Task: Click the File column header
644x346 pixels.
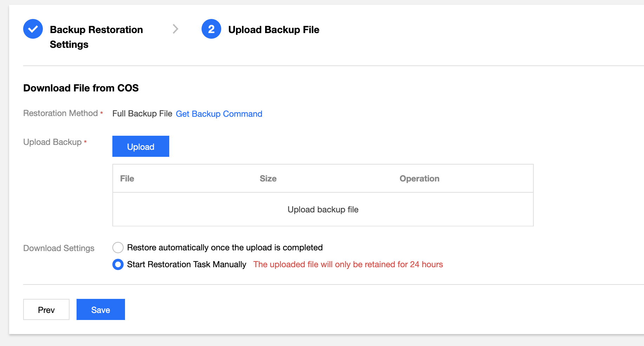Action: click(127, 179)
